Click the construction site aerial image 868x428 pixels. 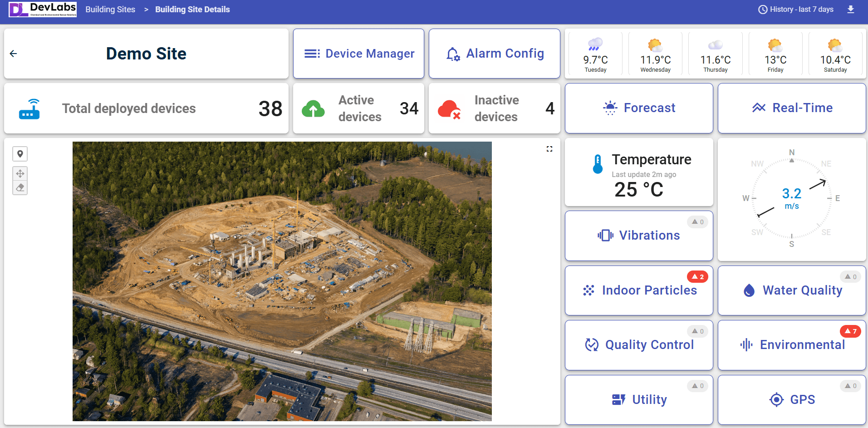point(282,281)
